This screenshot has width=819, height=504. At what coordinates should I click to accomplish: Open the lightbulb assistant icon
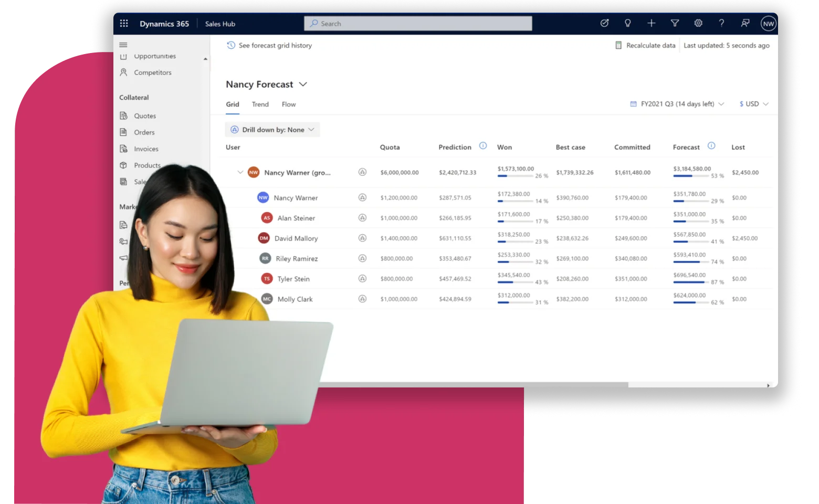pos(627,23)
